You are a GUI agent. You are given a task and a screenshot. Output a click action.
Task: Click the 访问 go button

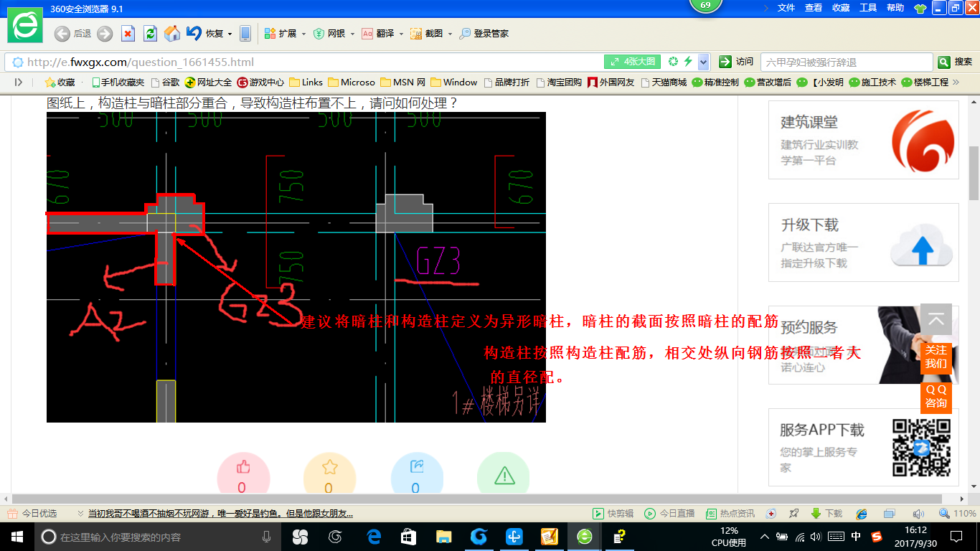click(x=737, y=62)
